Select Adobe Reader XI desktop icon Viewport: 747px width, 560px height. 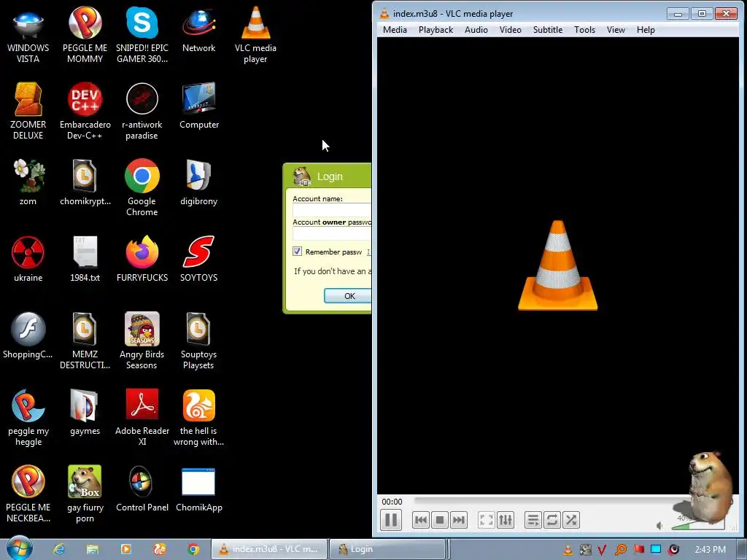coord(142,418)
